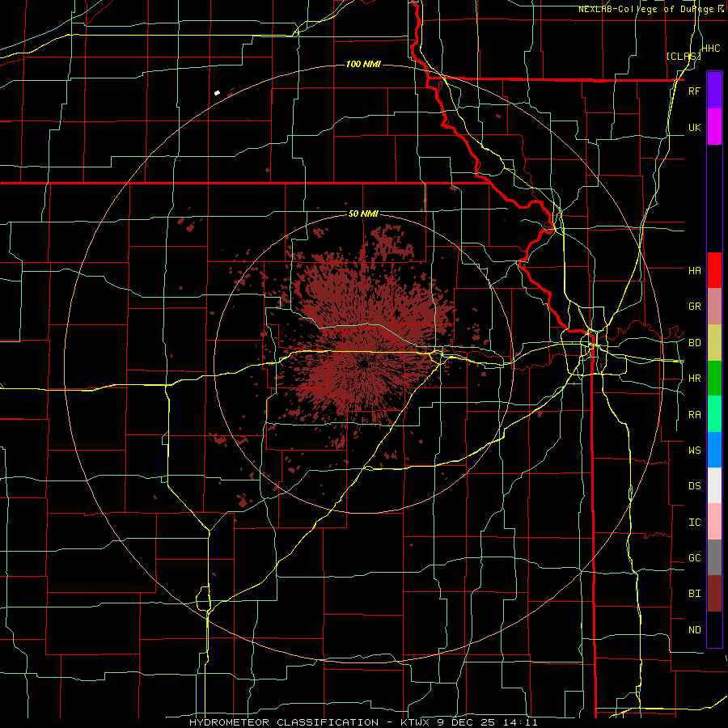Click the DS legend label

pos(694,485)
